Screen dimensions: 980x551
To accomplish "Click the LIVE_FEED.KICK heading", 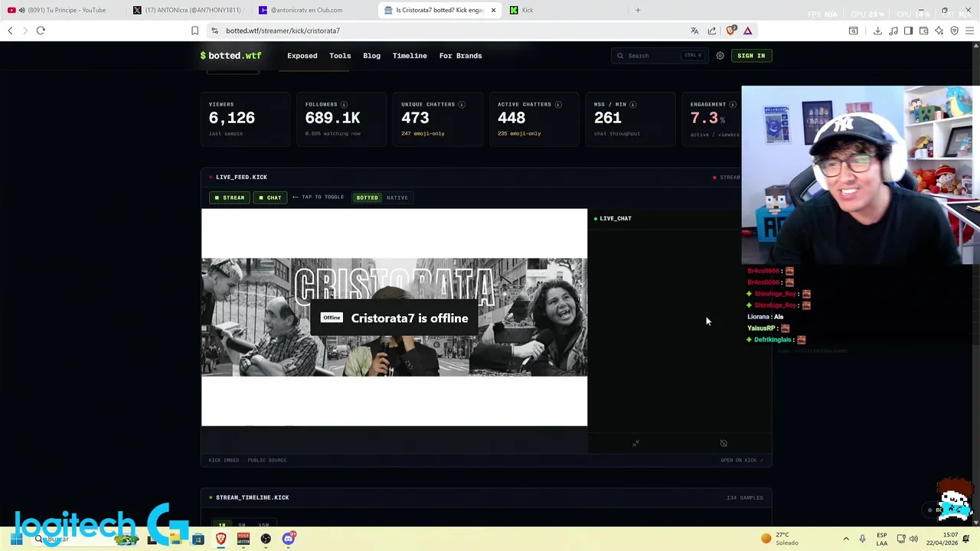I will [x=241, y=178].
